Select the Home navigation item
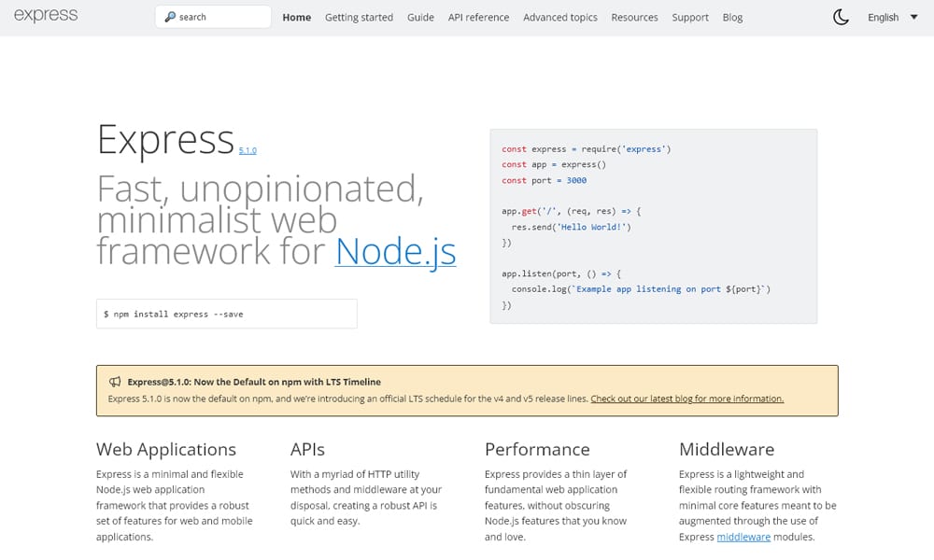Image resolution: width=934 pixels, height=560 pixels. pyautogui.click(x=296, y=17)
